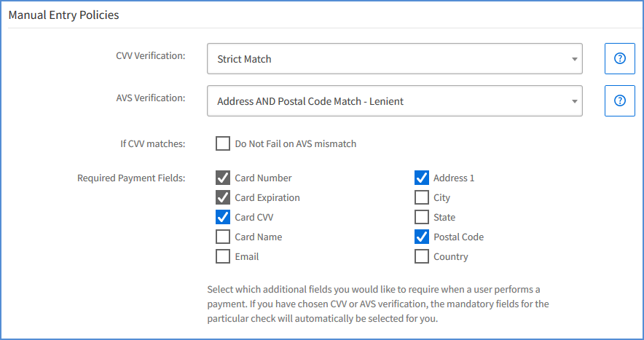Click the Strict Match dropdown arrow
The image size is (644, 340).
click(x=575, y=59)
